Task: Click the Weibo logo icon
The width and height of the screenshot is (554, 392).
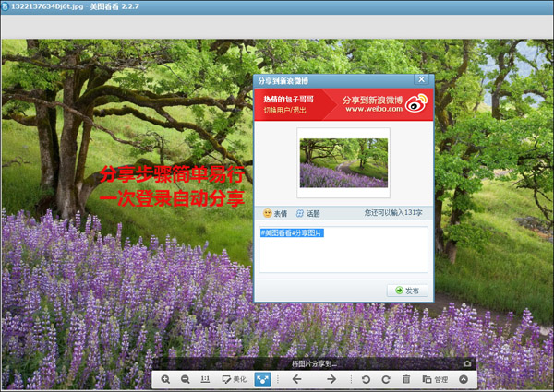Action: click(x=416, y=103)
